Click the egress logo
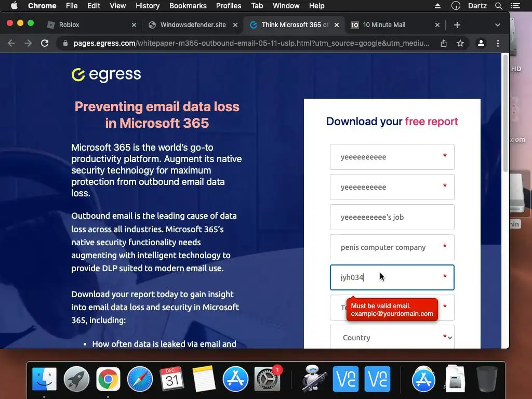This screenshot has width=532, height=399. pos(106,75)
